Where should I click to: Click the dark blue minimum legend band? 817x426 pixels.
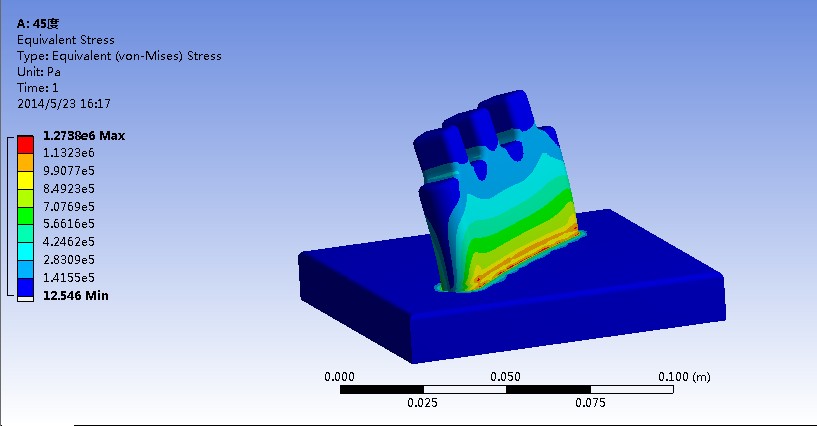pos(26,287)
